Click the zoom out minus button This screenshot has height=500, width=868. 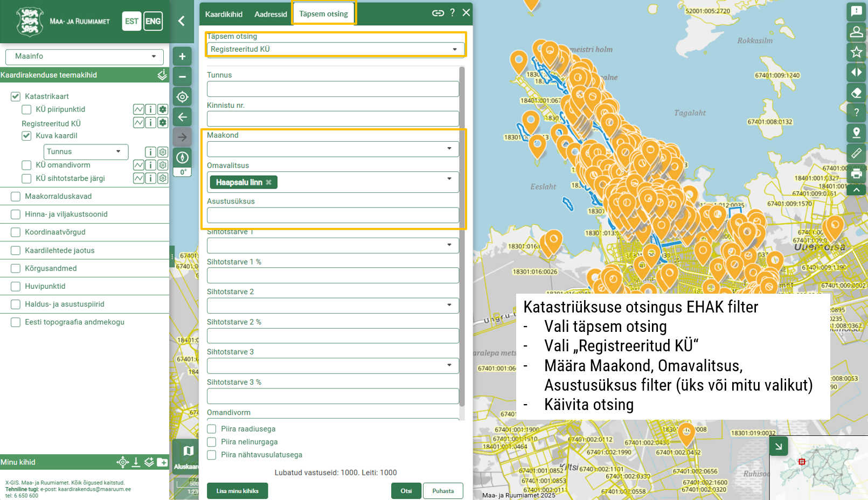tap(182, 77)
